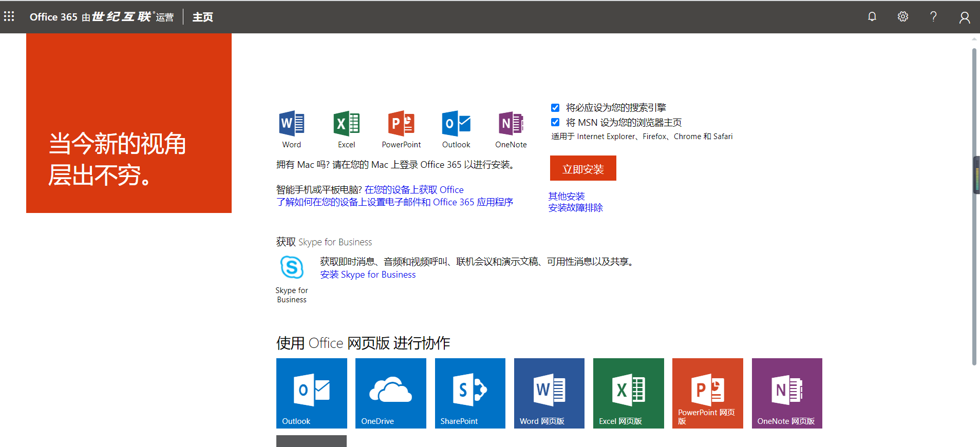This screenshot has height=447, width=980.
Task: Open the PowerPoint 网页版 tile
Action: coord(708,393)
